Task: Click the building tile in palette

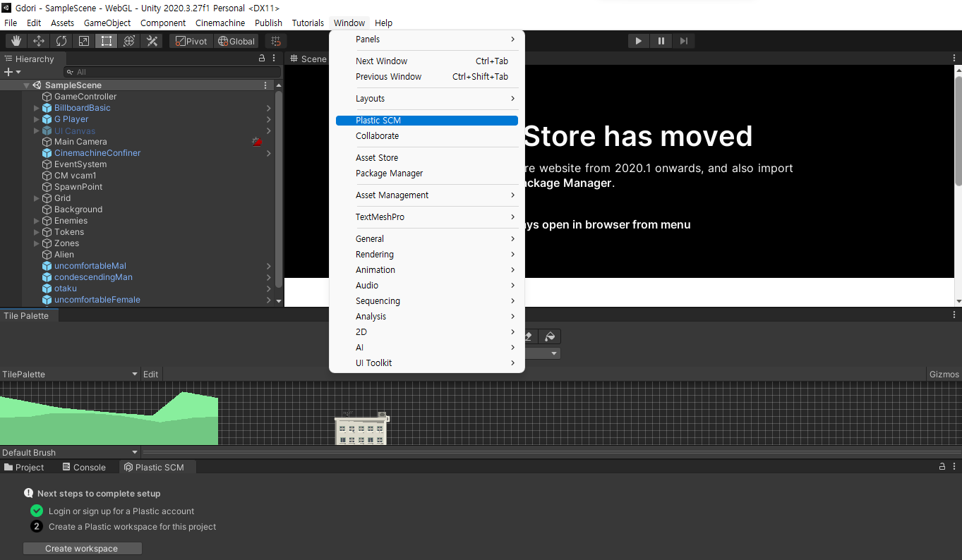Action: coord(361,429)
